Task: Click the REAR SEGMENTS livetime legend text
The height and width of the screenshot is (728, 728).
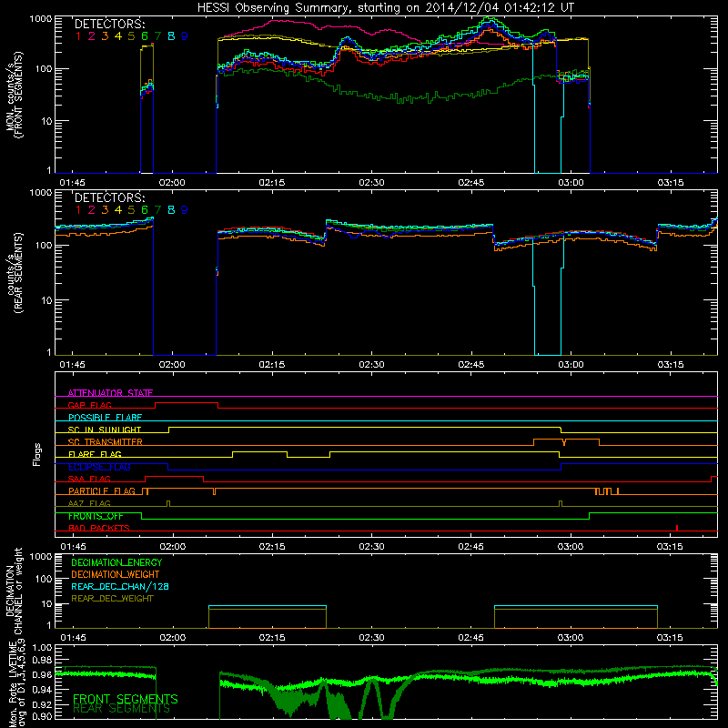Action: 122,709
